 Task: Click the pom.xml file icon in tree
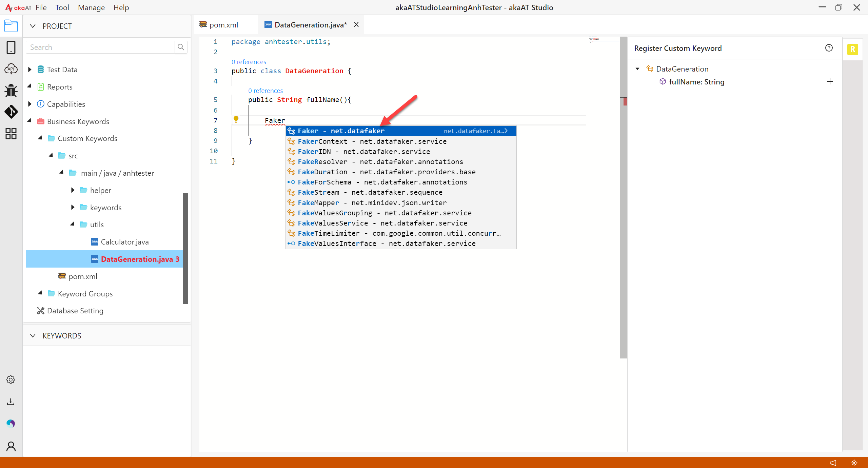click(x=62, y=276)
